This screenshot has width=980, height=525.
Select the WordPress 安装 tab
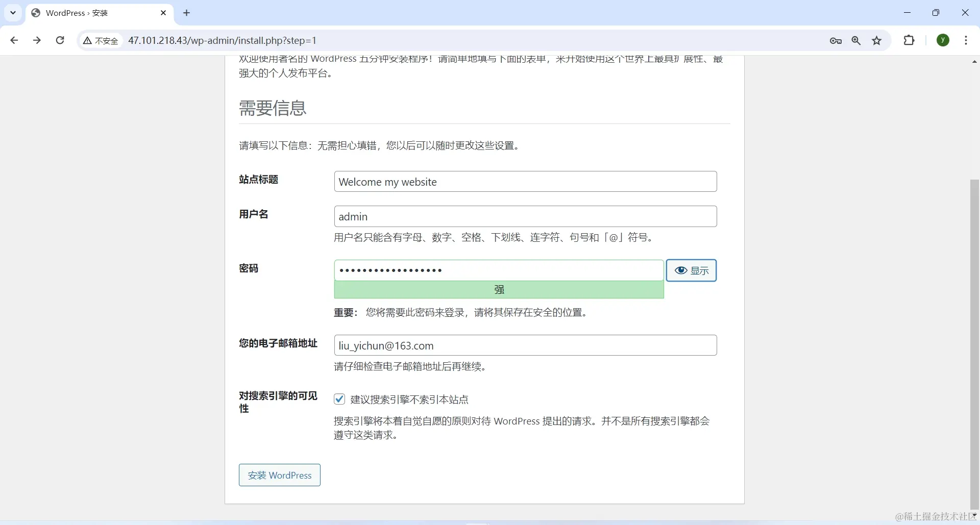pos(82,13)
